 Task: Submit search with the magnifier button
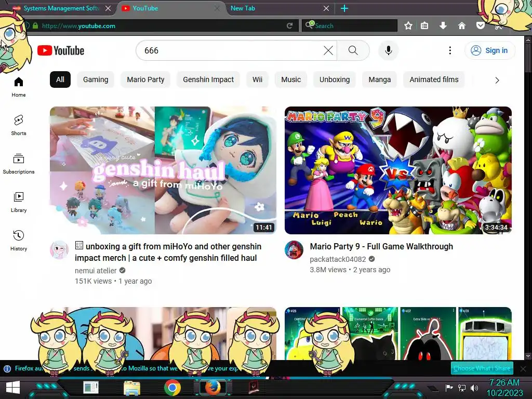(353, 50)
